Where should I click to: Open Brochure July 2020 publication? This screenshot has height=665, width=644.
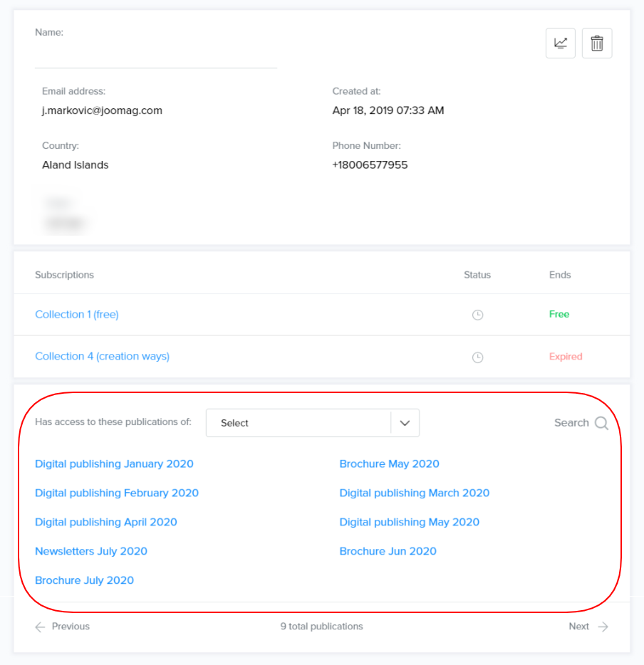(84, 581)
